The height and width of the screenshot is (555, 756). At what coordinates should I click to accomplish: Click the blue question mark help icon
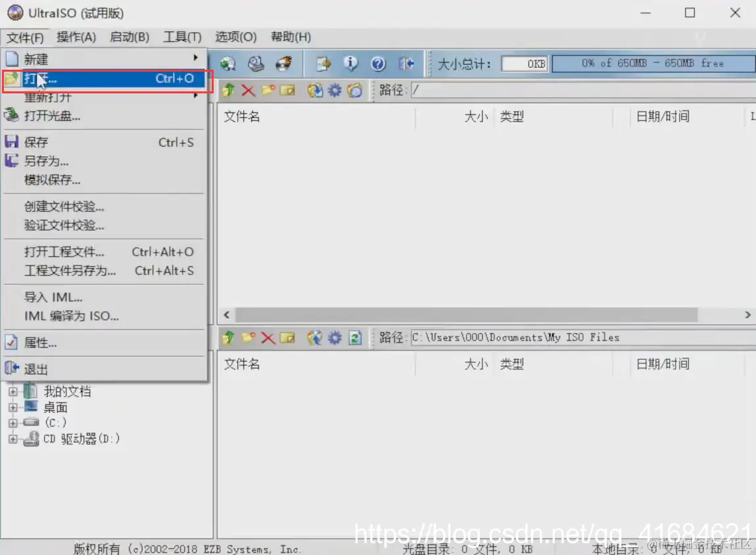point(379,64)
